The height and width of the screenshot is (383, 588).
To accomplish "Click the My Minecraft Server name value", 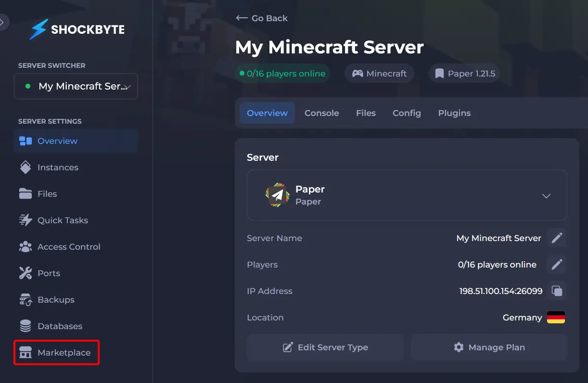I will (x=499, y=238).
